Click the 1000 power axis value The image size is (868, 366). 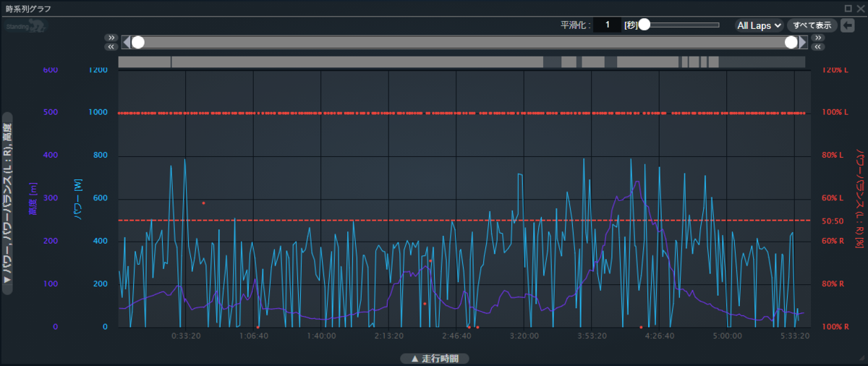pyautogui.click(x=98, y=113)
